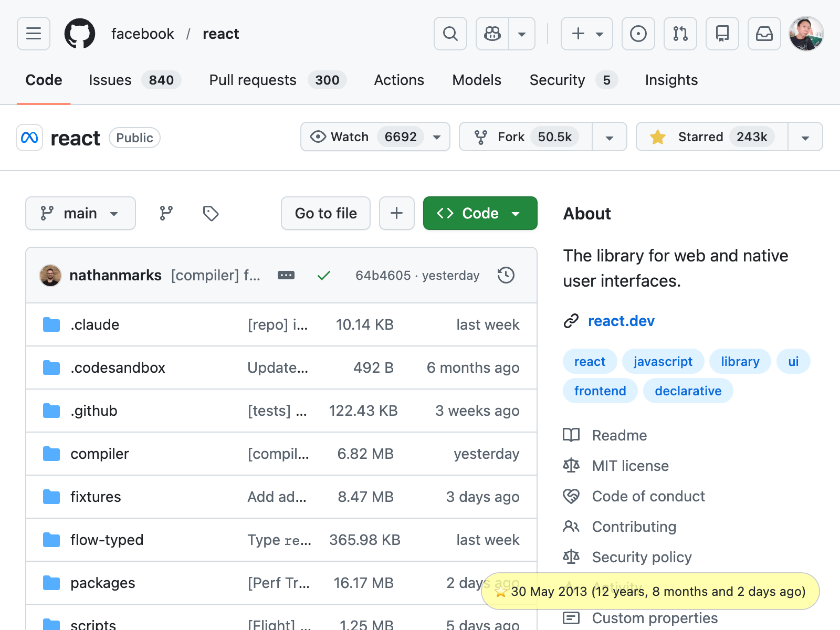
Task: Open your pull requests header icon
Action: tap(680, 34)
